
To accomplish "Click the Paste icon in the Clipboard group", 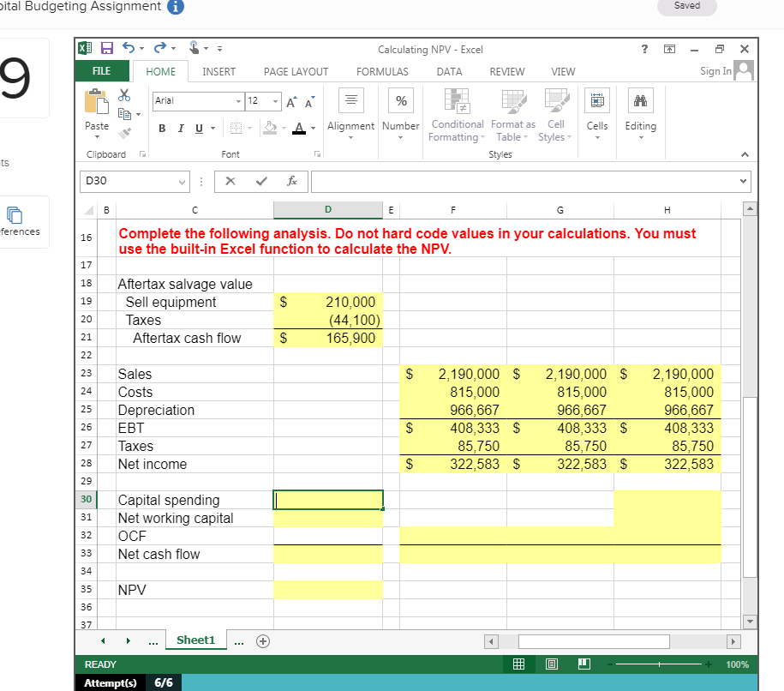I will 96,101.
